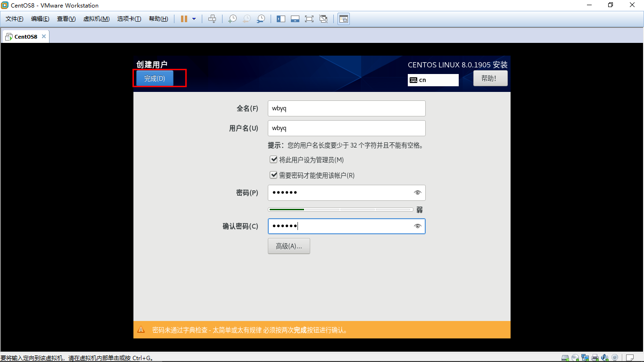The height and width of the screenshot is (362, 644).
Task: Toggle the console view toolbar button
Action: [x=344, y=19]
